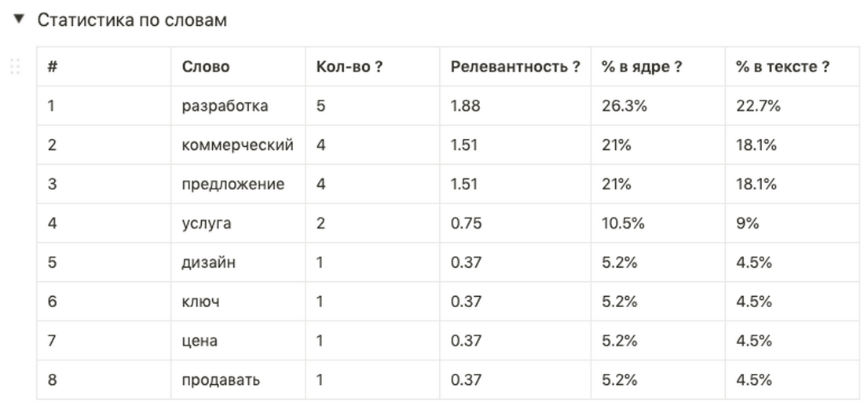Select the Слово column header
The height and width of the screenshot is (410, 868).
coord(238,67)
